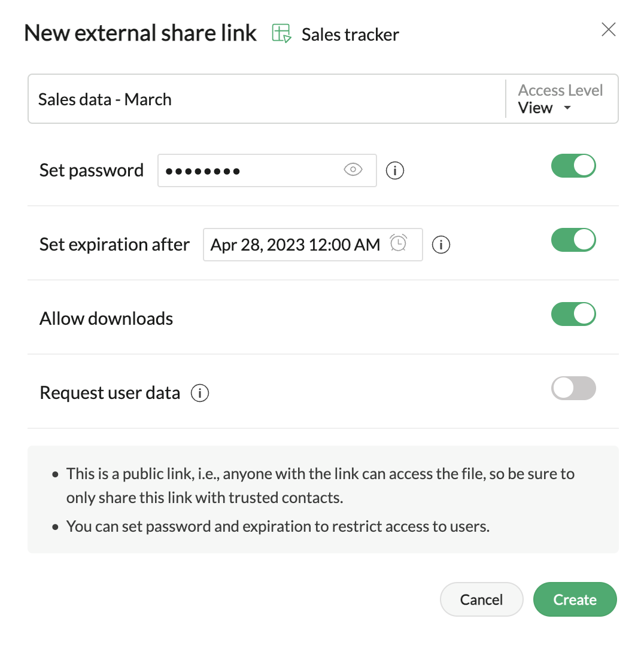This screenshot has height=646, width=644.
Task: Show info for Request user data
Action: coord(200,393)
